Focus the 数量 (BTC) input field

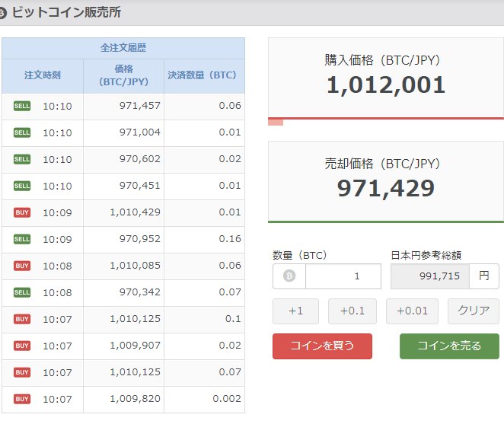343,276
